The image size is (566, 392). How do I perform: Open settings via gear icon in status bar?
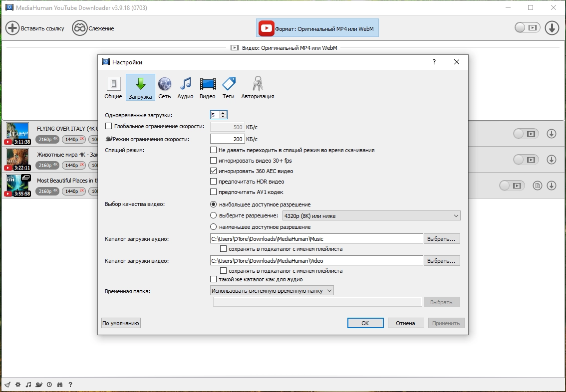coord(18,385)
